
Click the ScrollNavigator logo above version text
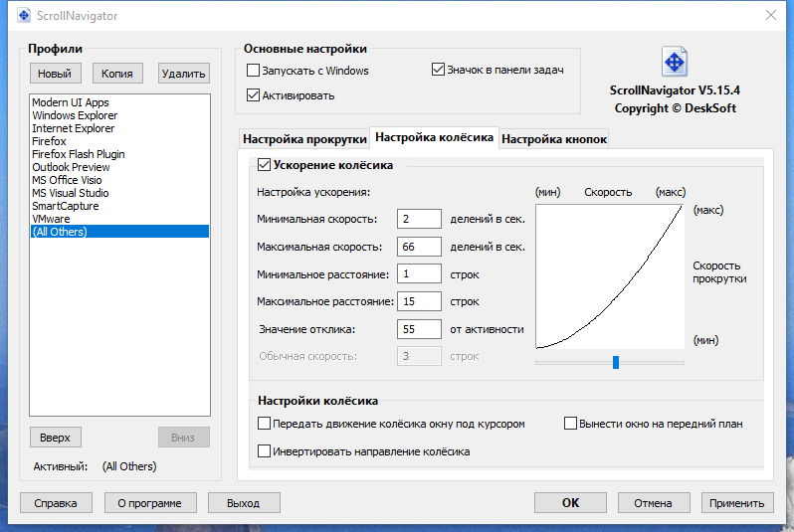pyautogui.click(x=674, y=62)
